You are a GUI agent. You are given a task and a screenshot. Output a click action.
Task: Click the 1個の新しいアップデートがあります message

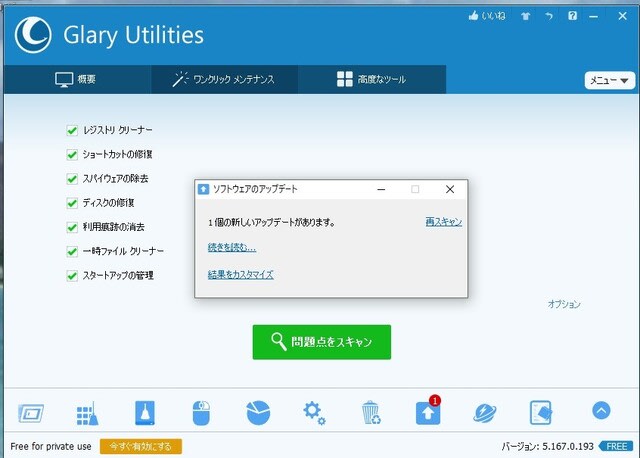(271, 222)
